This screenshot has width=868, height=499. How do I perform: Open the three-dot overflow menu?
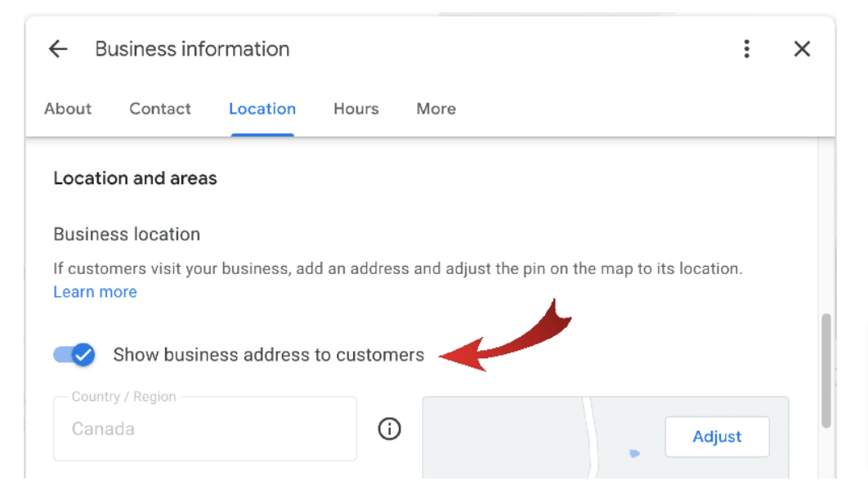coord(746,49)
